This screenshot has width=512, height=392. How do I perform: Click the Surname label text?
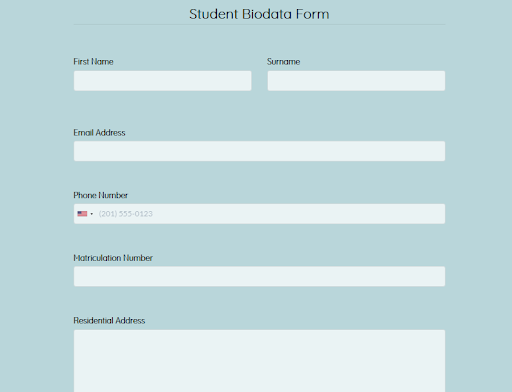coord(283,62)
